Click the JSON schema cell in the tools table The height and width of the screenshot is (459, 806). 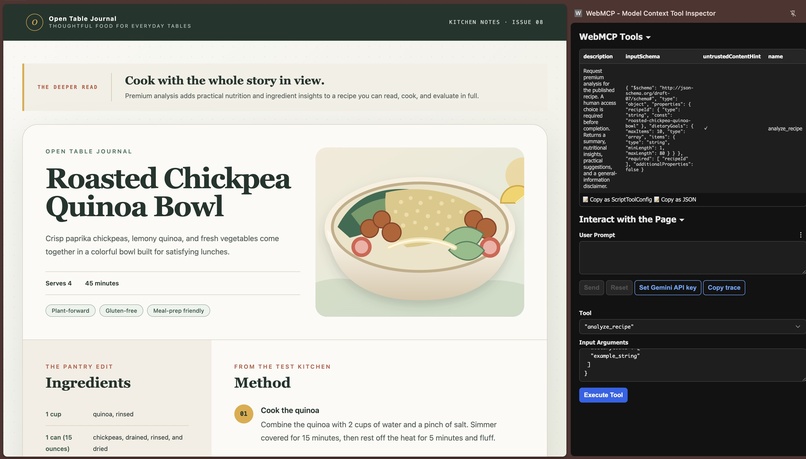[x=660, y=128]
